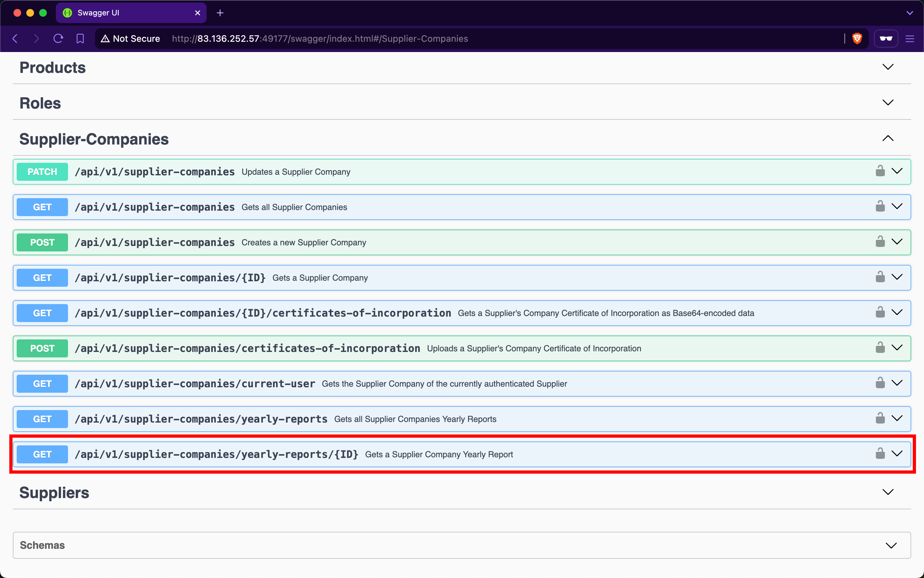Click the lock icon on PATCH supplier-companies row

click(x=880, y=171)
